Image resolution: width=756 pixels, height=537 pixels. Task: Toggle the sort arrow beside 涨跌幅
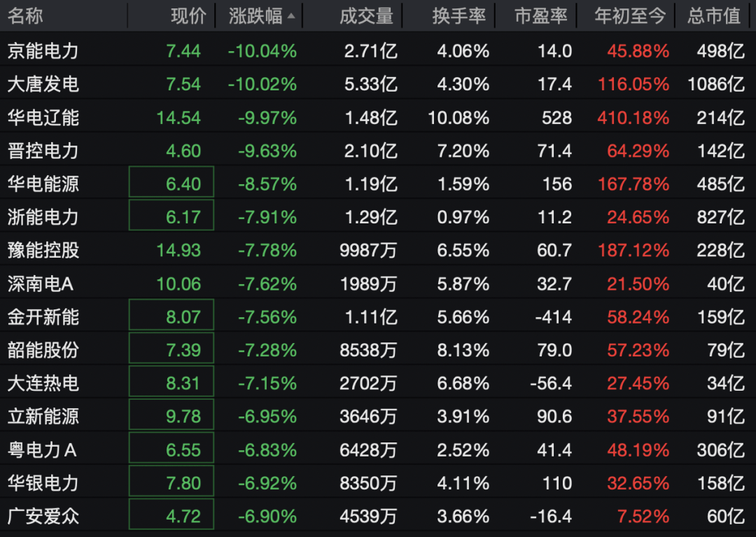pos(290,16)
